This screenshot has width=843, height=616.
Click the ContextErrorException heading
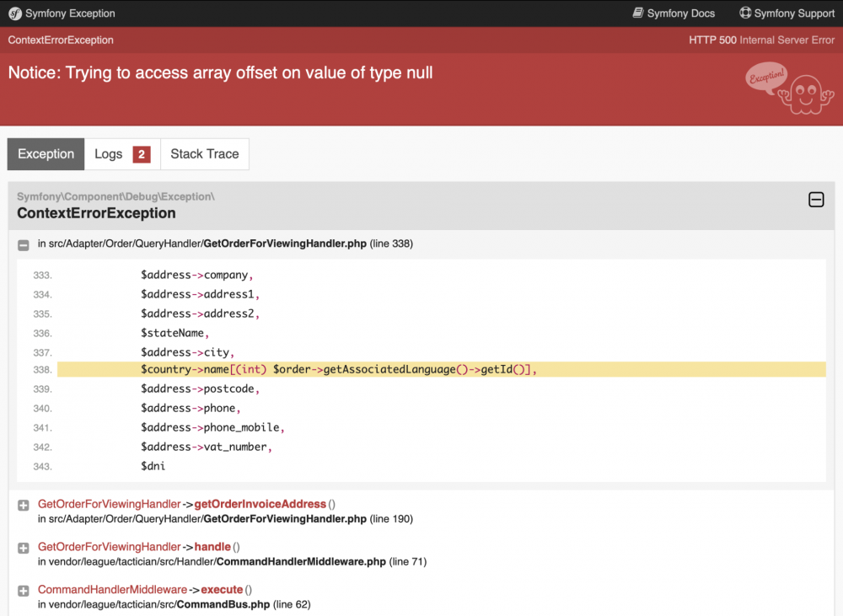94,214
